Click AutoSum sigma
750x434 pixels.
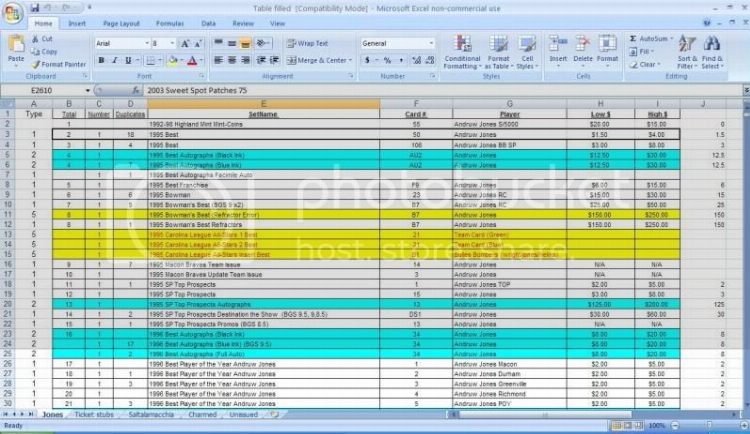(x=633, y=39)
